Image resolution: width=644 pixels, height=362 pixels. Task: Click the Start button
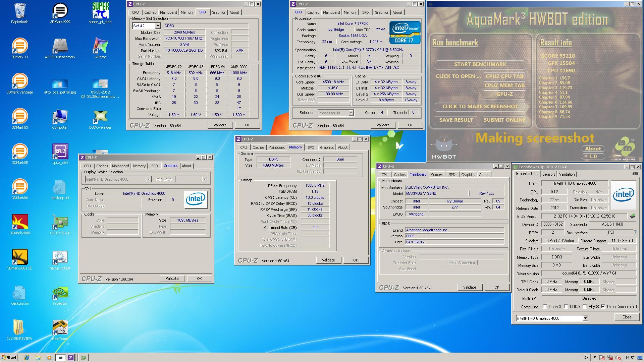click(9, 358)
